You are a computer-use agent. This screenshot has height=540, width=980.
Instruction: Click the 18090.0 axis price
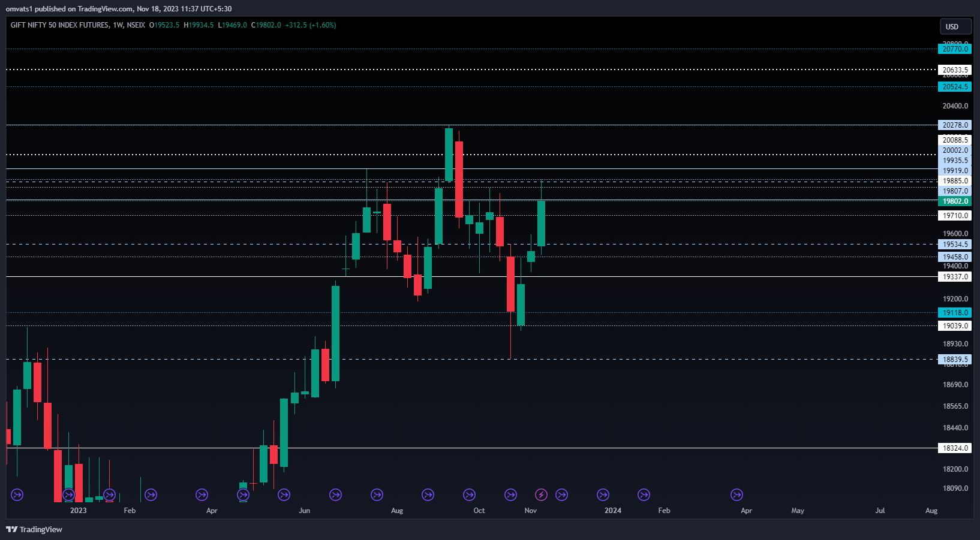pyautogui.click(x=955, y=488)
